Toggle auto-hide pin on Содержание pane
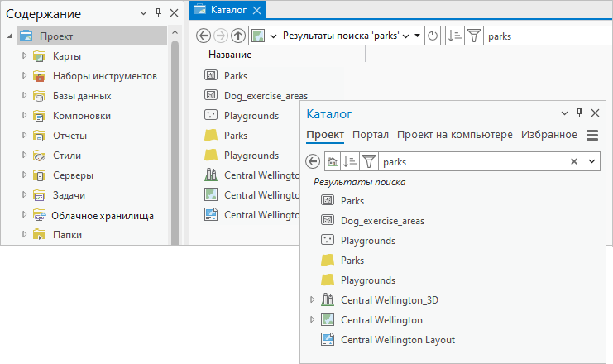Image resolution: width=613 pixels, height=364 pixels. (158, 13)
